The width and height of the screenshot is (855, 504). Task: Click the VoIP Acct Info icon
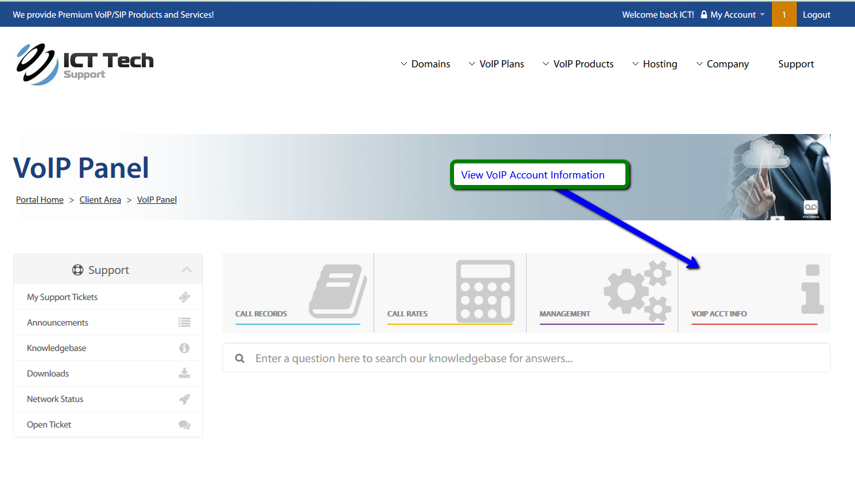point(812,289)
